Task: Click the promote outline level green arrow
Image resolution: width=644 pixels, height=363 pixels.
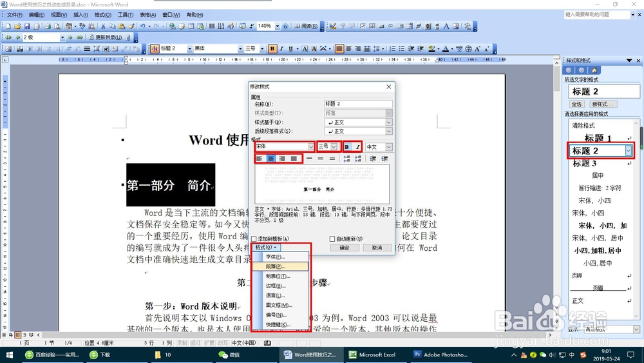Action: coord(17,37)
